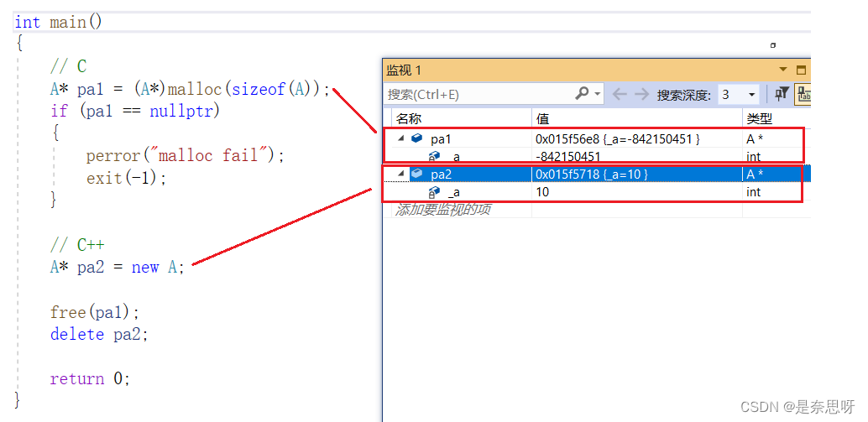Toggle the highlighted watch toolbar icon after the filter
The image size is (868, 422).
(803, 95)
